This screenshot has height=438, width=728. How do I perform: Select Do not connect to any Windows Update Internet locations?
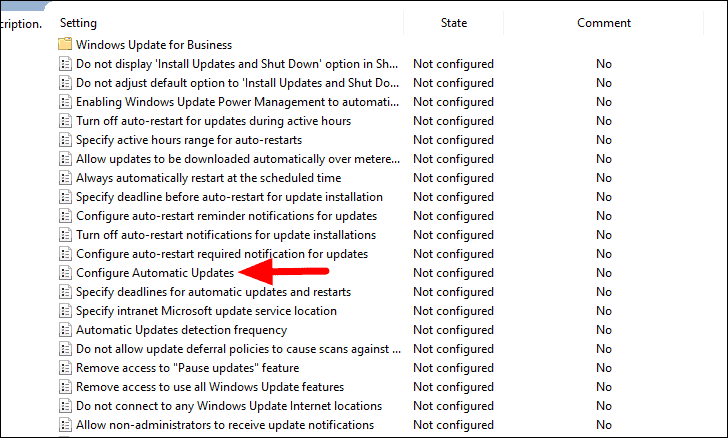coord(229,406)
